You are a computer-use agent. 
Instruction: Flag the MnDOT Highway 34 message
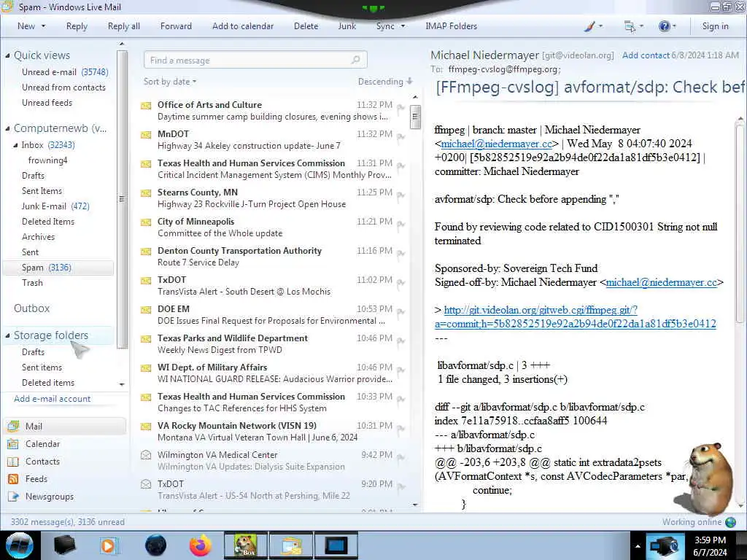point(400,138)
